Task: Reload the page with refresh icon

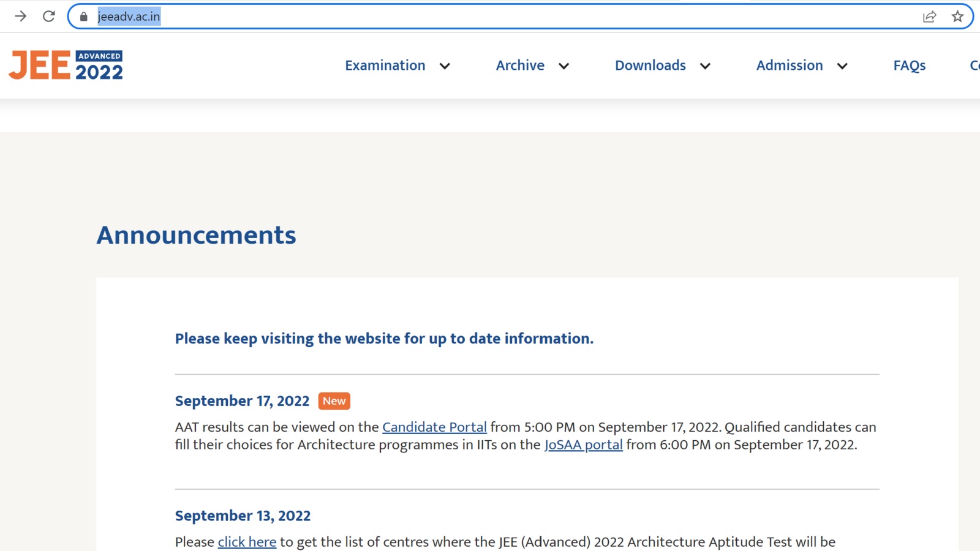Action: click(x=49, y=17)
